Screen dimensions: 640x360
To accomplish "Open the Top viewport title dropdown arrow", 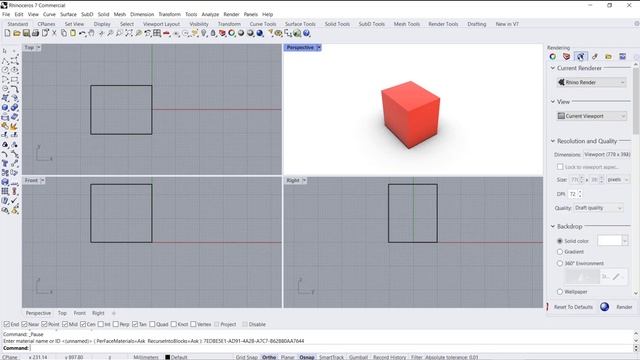I will pyautogui.click(x=38, y=48).
